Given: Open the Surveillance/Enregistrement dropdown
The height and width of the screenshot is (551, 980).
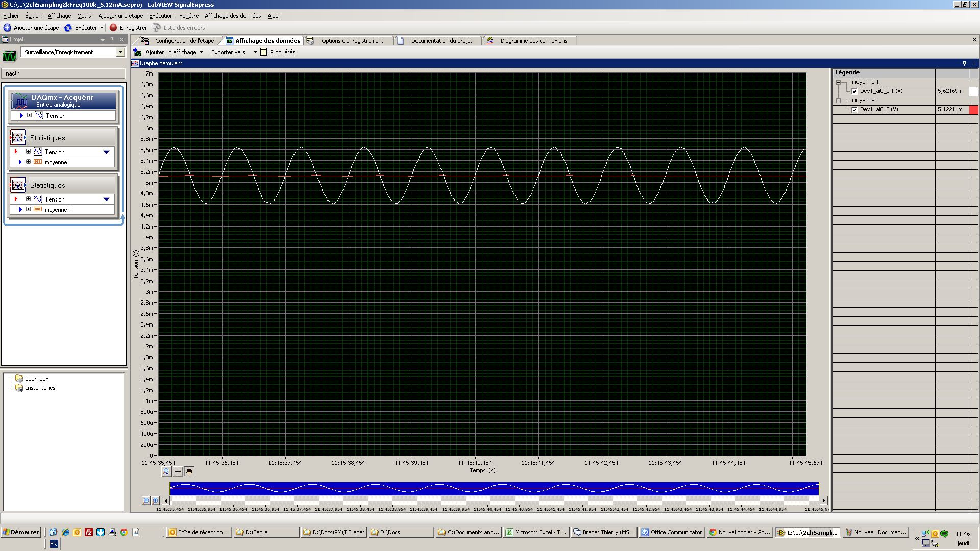Looking at the screenshot, I should [120, 52].
